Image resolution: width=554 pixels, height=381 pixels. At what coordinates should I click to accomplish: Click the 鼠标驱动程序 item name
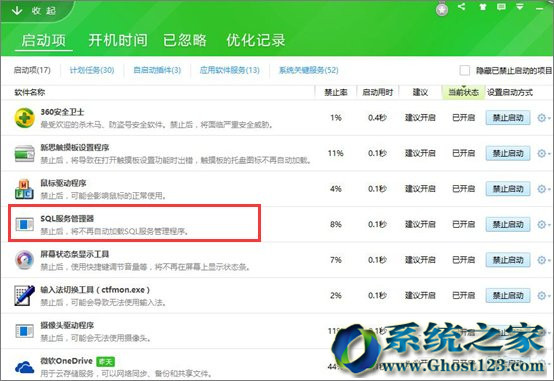click(x=63, y=183)
